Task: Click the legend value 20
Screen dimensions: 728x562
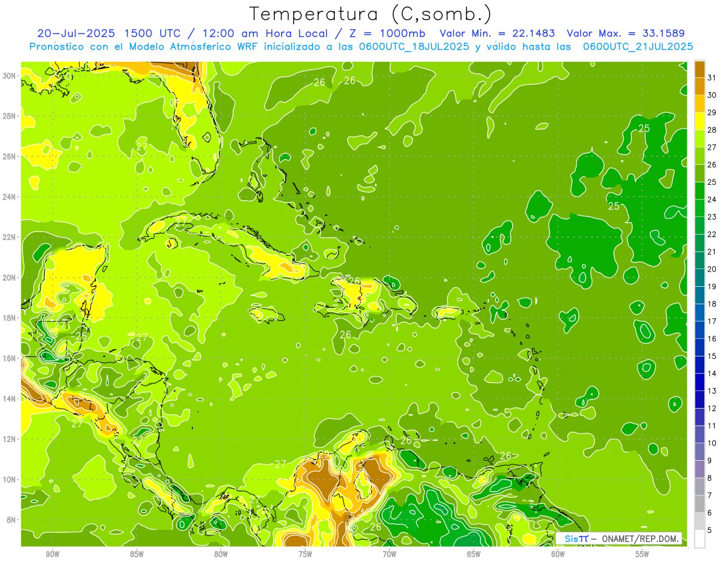Action: [x=713, y=269]
